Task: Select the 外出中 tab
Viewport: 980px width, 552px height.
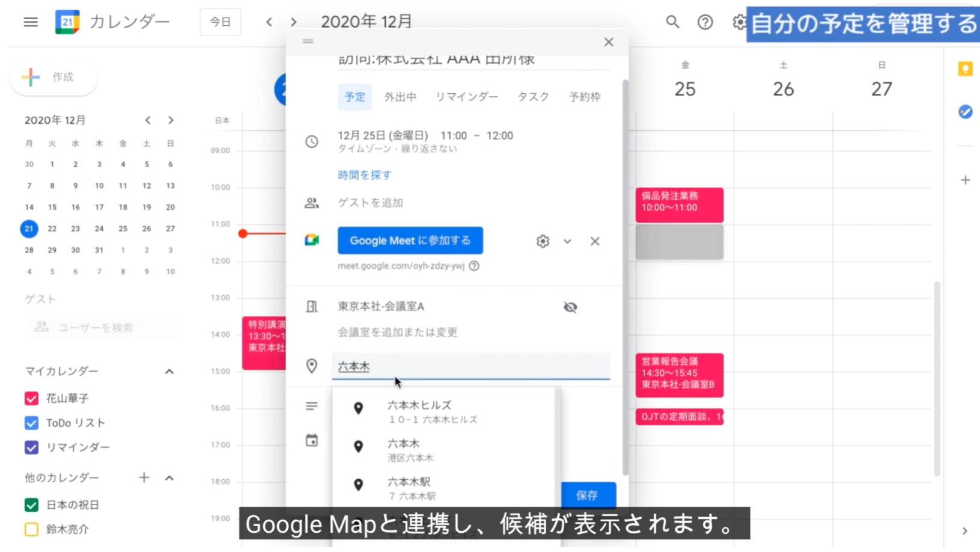Action: click(x=400, y=97)
